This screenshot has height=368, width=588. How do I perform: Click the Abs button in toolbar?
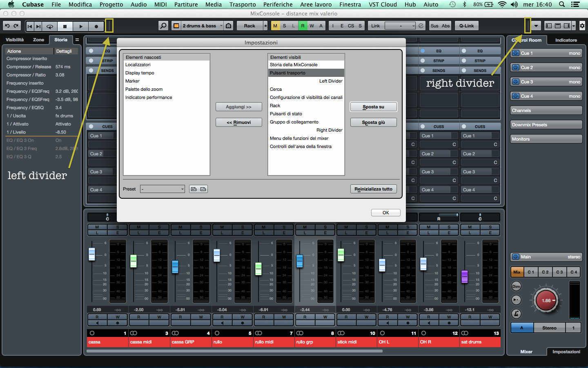(445, 26)
